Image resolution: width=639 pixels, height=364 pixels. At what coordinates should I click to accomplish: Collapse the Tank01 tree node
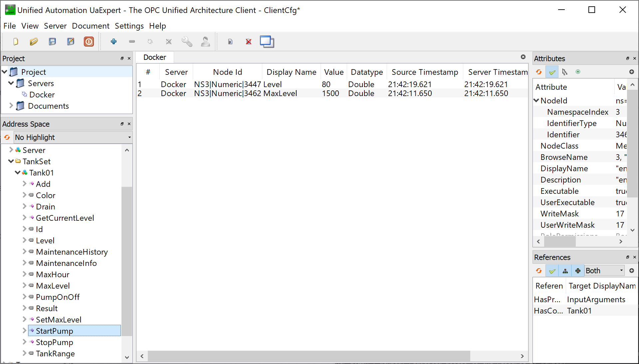(18, 173)
